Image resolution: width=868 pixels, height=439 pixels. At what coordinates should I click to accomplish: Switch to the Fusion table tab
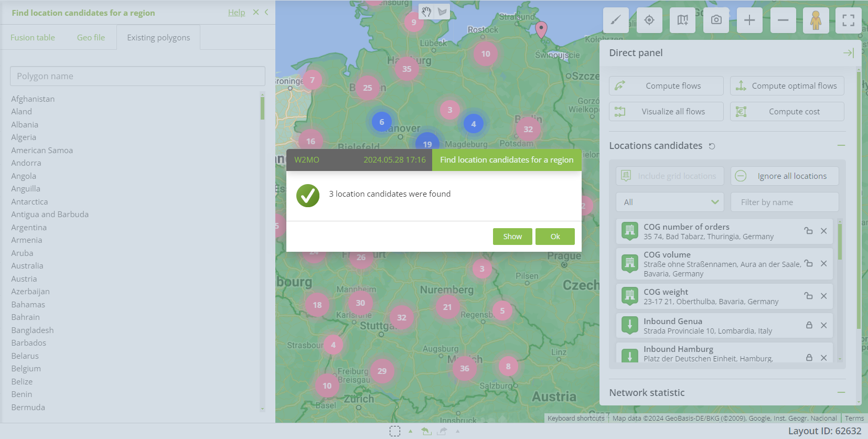[33, 38]
